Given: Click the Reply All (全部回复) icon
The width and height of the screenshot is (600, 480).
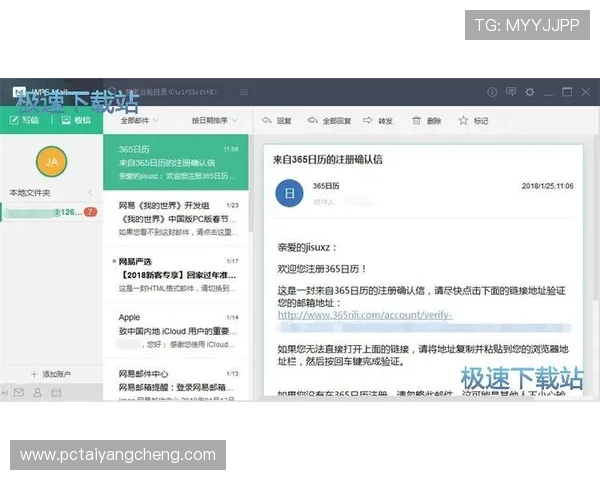Looking at the screenshot, I should click(x=312, y=121).
